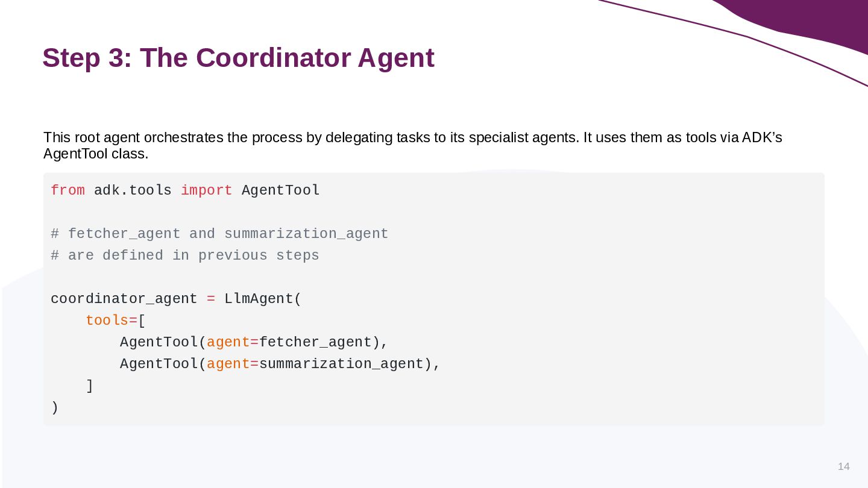
Task: Click 'adk.tools' module name in the import
Action: (x=133, y=190)
